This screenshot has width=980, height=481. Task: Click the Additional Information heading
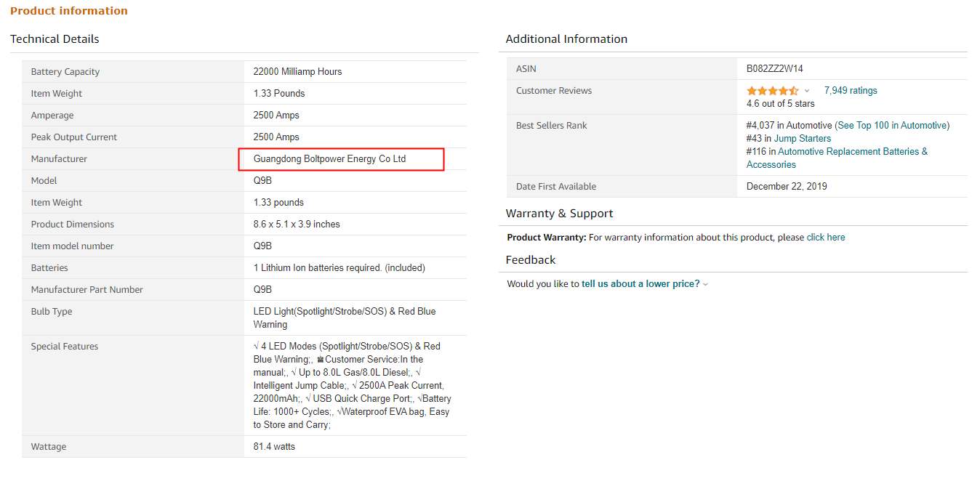click(566, 39)
